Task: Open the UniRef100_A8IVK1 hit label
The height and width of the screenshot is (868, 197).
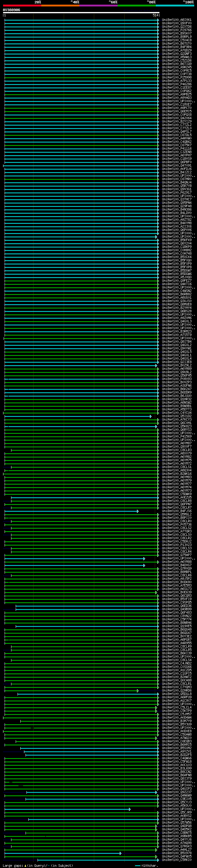Action: (x=176, y=20)
